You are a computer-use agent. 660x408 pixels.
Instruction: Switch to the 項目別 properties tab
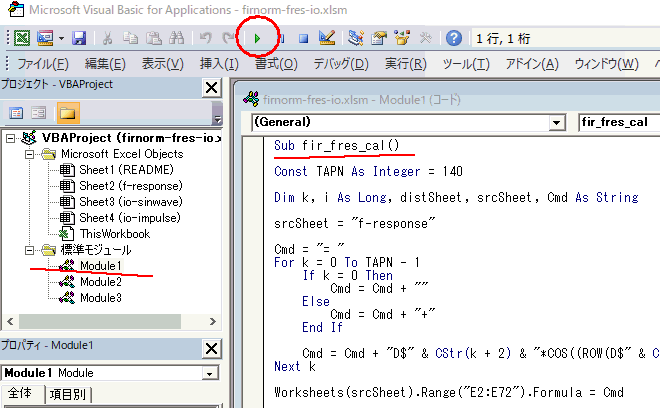pos(68,395)
